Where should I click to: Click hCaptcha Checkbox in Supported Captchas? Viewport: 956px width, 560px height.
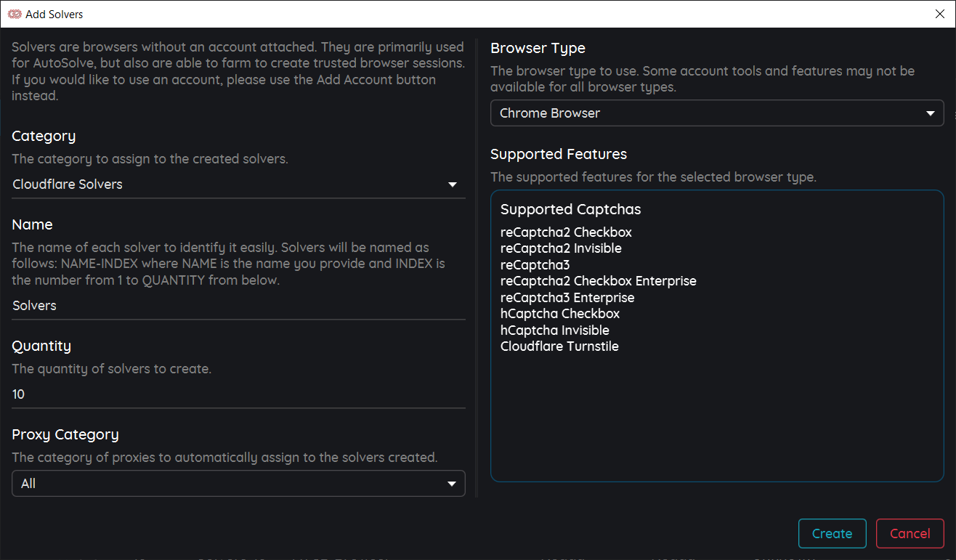[560, 313]
